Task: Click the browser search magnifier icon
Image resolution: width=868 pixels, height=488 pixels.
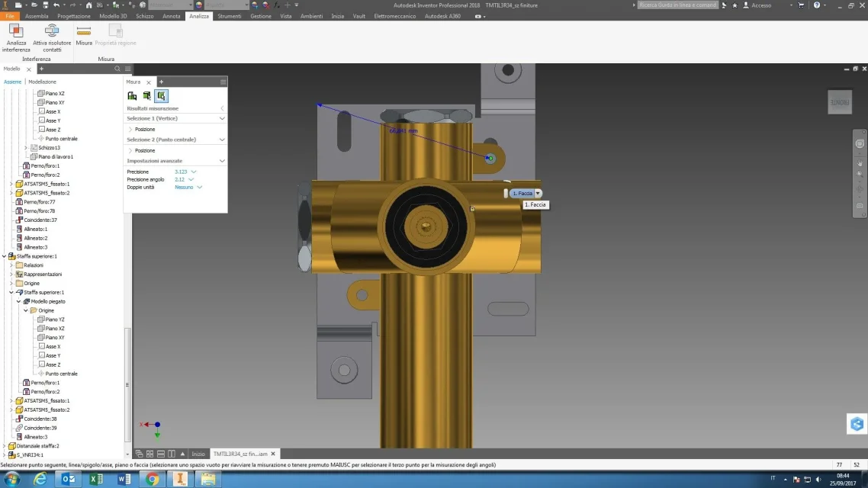Action: pyautogui.click(x=117, y=69)
